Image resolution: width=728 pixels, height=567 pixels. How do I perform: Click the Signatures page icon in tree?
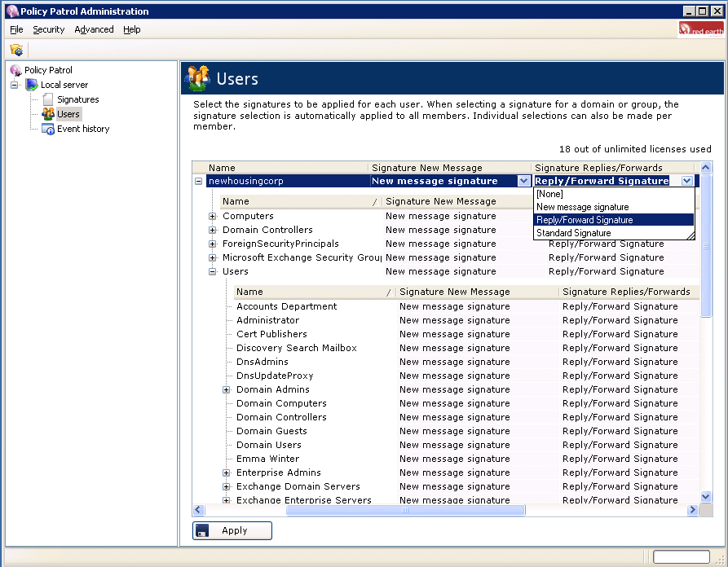[48, 99]
